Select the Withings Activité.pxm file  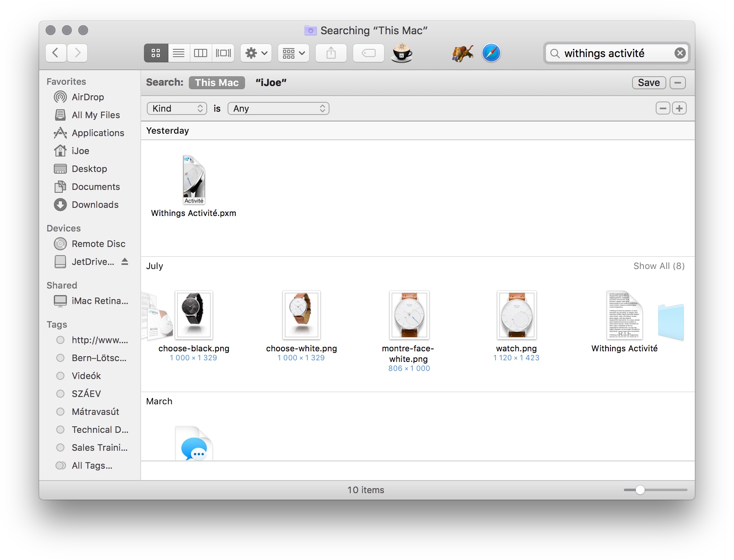coord(194,180)
